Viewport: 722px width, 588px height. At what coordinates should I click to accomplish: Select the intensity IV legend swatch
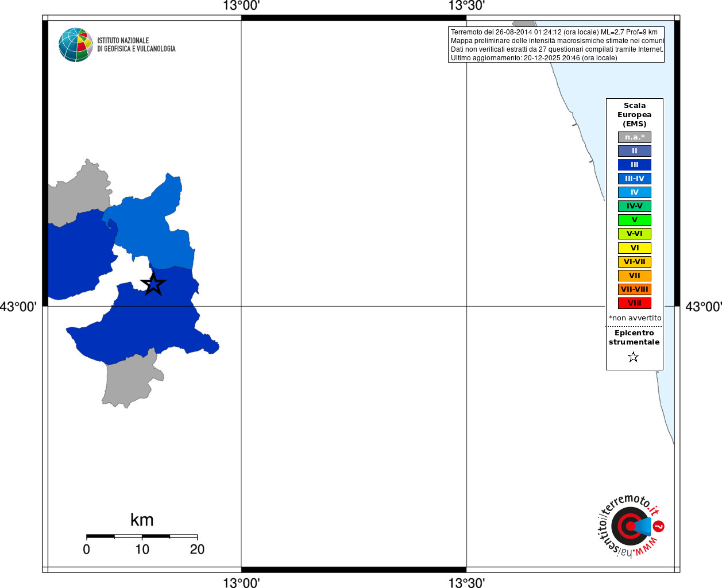click(635, 192)
